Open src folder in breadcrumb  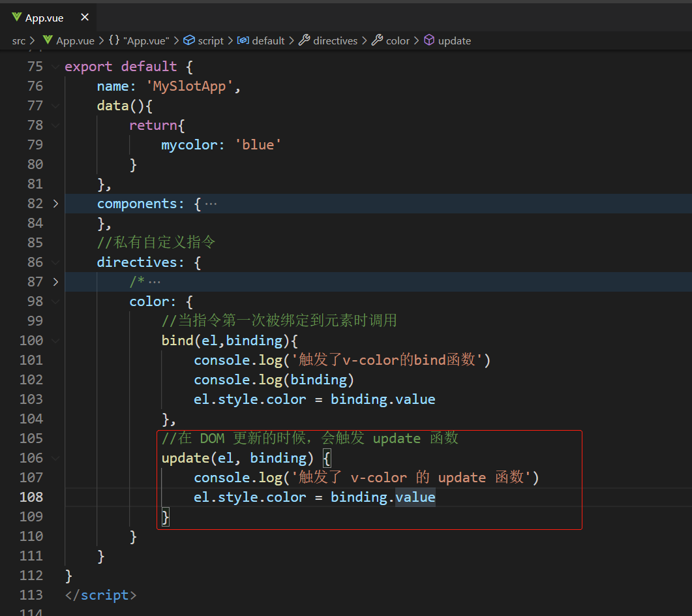tap(18, 40)
